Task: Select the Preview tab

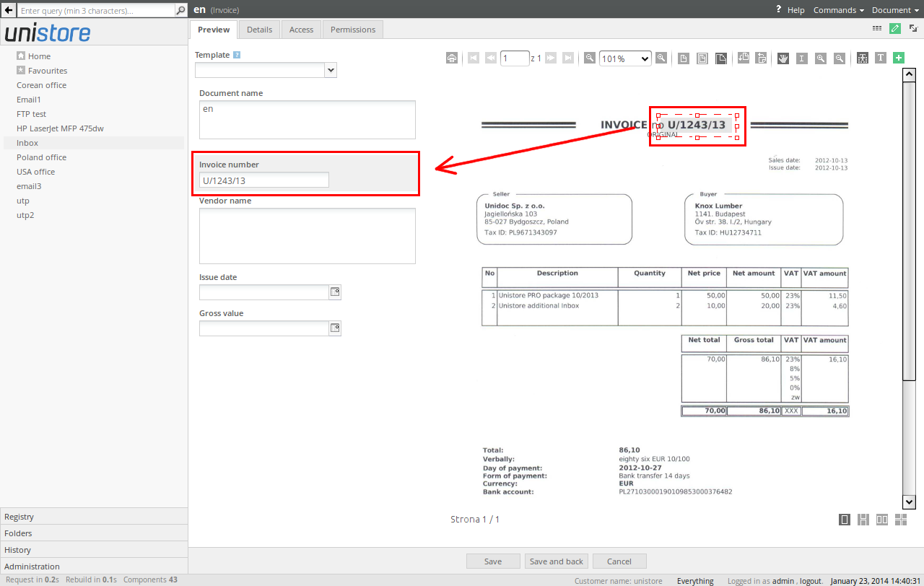Action: tap(214, 30)
